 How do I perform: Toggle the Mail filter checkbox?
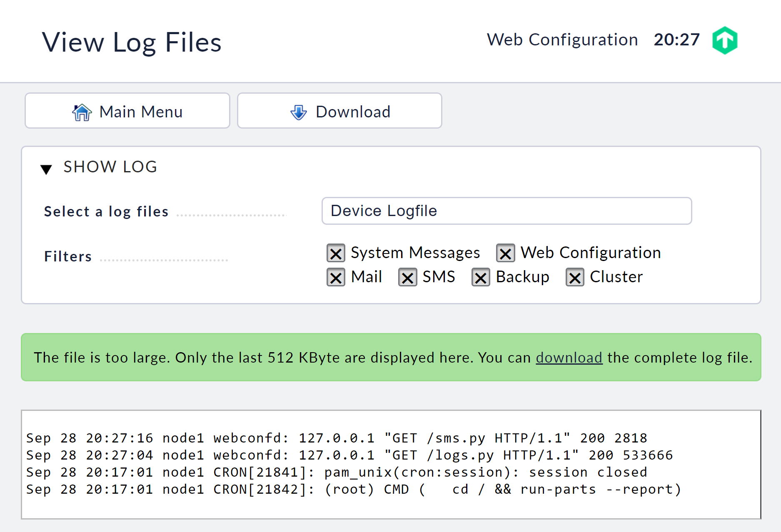point(336,277)
